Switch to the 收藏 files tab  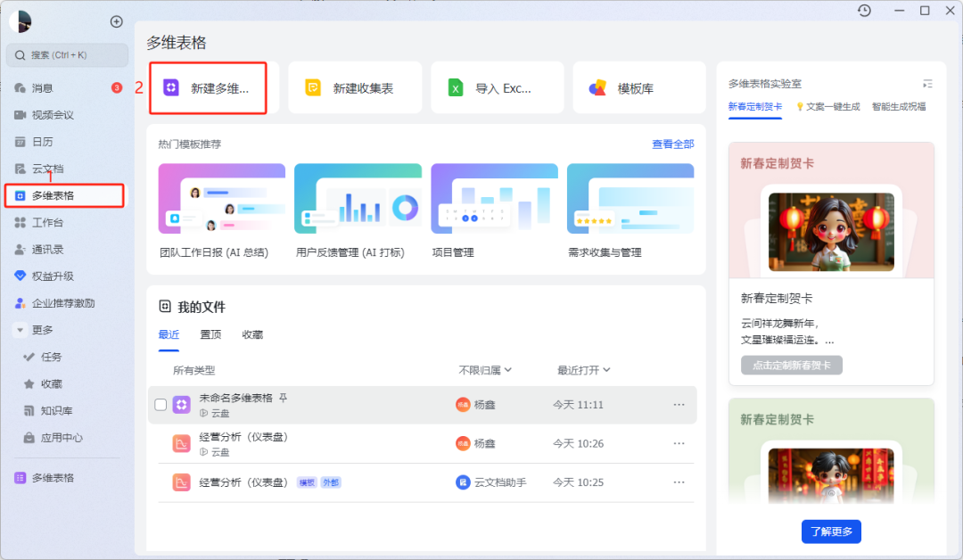tap(252, 334)
